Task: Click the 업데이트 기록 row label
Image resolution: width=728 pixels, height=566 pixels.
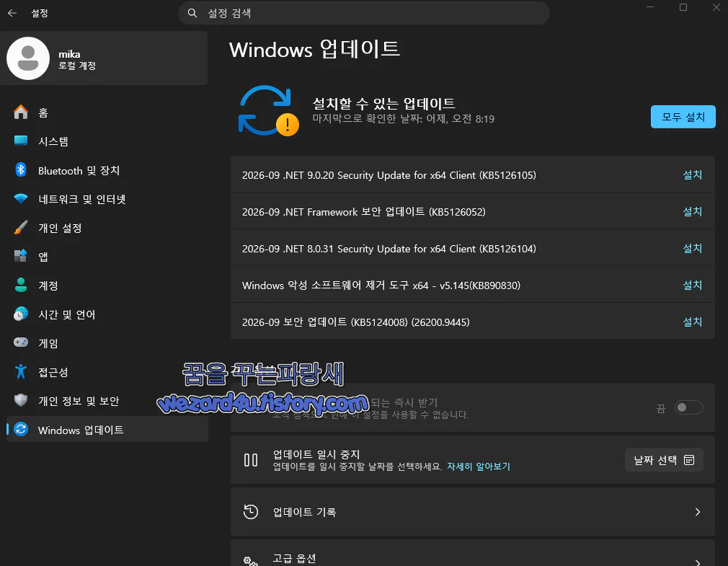Action: click(x=304, y=512)
